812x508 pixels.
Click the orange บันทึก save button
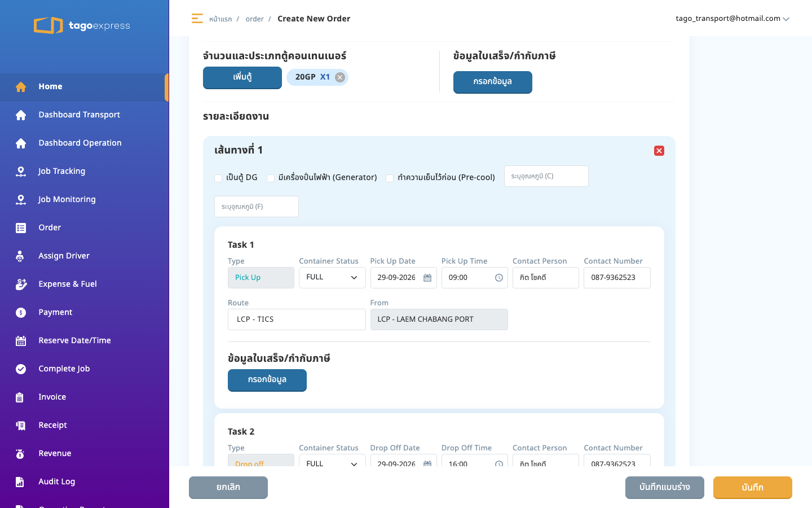point(753,487)
